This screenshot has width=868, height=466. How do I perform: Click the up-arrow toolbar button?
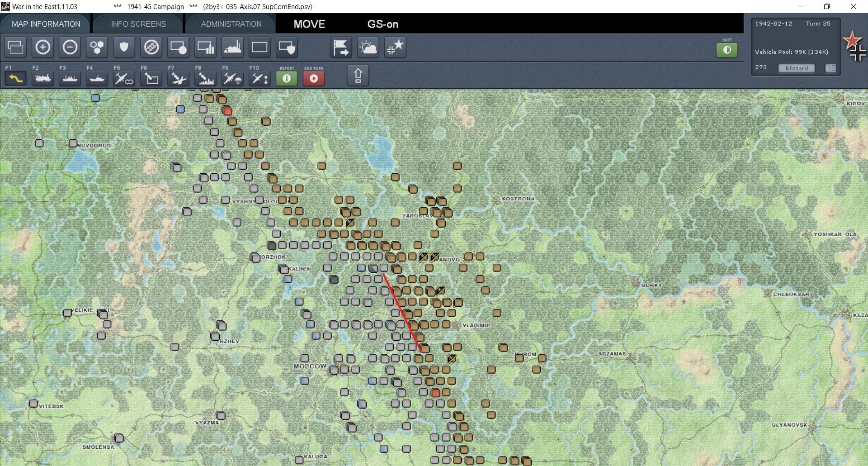point(358,75)
